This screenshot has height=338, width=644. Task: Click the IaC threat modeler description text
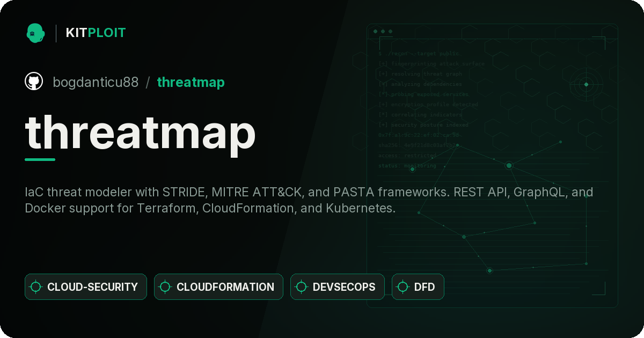[x=309, y=200]
